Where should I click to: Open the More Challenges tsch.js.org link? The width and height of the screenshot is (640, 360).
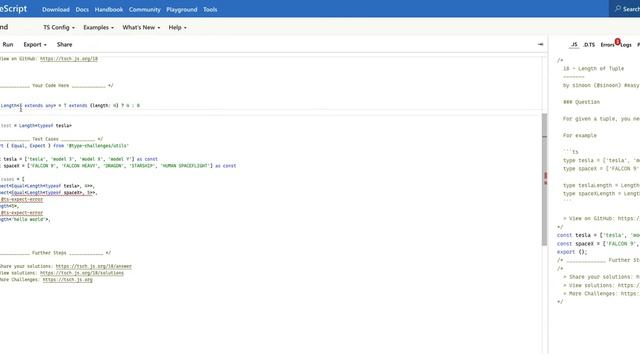point(67,280)
